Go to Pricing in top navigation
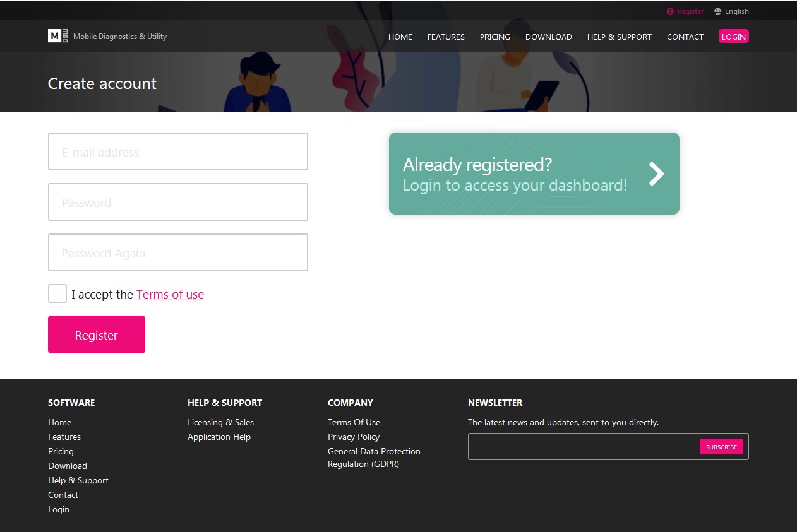797x532 pixels. tap(494, 37)
